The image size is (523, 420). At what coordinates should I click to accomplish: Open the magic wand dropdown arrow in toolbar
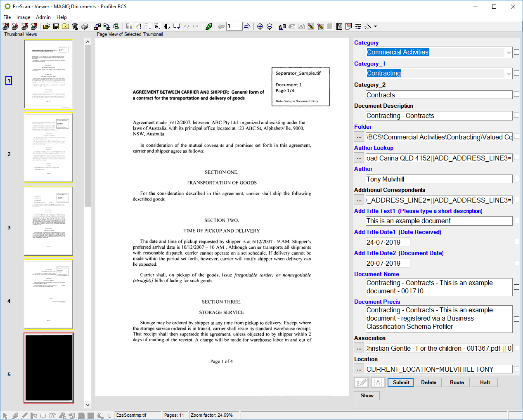375,26
